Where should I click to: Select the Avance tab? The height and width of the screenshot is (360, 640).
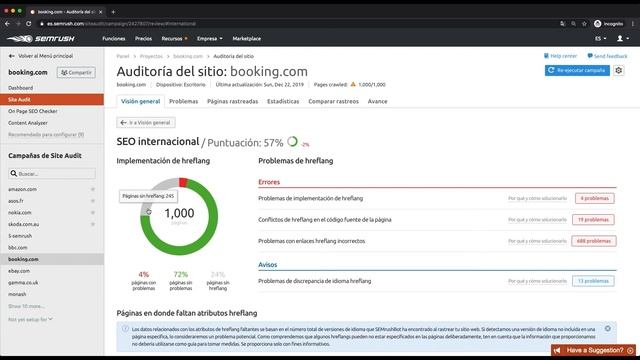[x=378, y=101]
